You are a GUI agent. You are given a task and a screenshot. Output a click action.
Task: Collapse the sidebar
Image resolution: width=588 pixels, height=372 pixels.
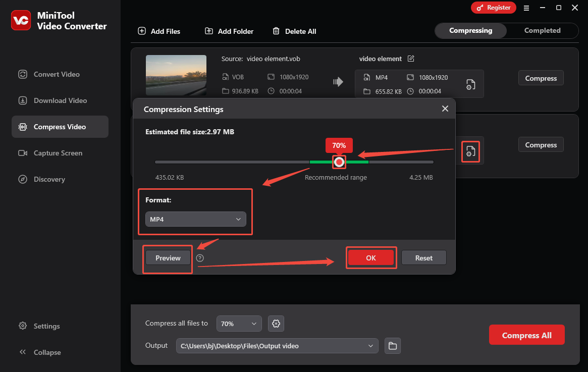(x=40, y=352)
